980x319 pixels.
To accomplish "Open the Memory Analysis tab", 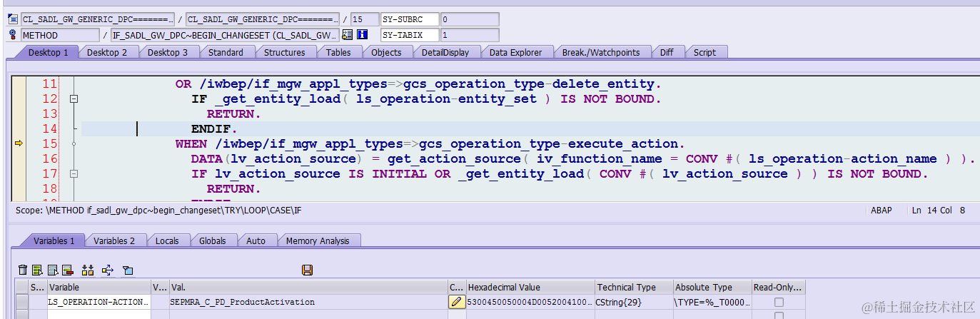I will coord(320,240).
